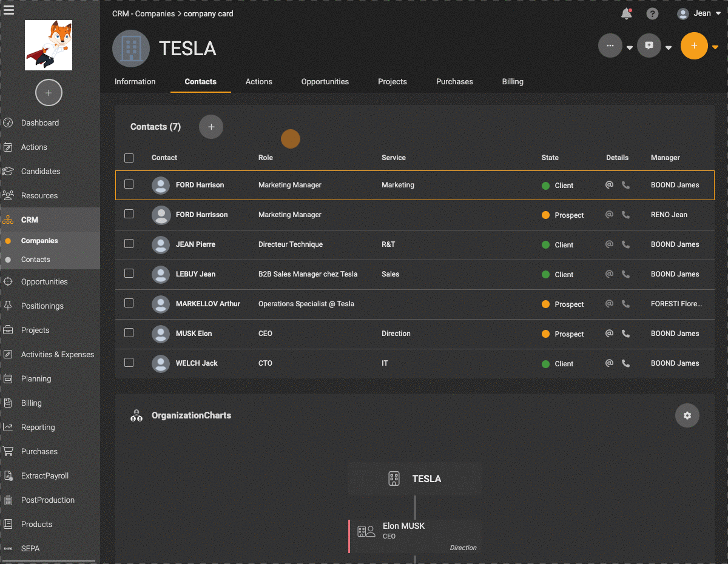This screenshot has width=728, height=564.
Task: Click email icon for WELCH Jack
Action: tap(610, 363)
